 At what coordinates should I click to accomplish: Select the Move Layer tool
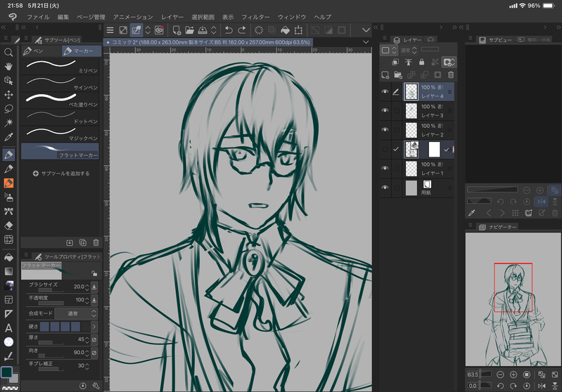coord(8,95)
